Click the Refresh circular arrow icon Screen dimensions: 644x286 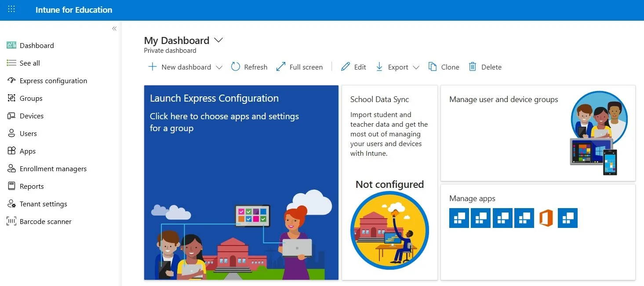[236, 67]
